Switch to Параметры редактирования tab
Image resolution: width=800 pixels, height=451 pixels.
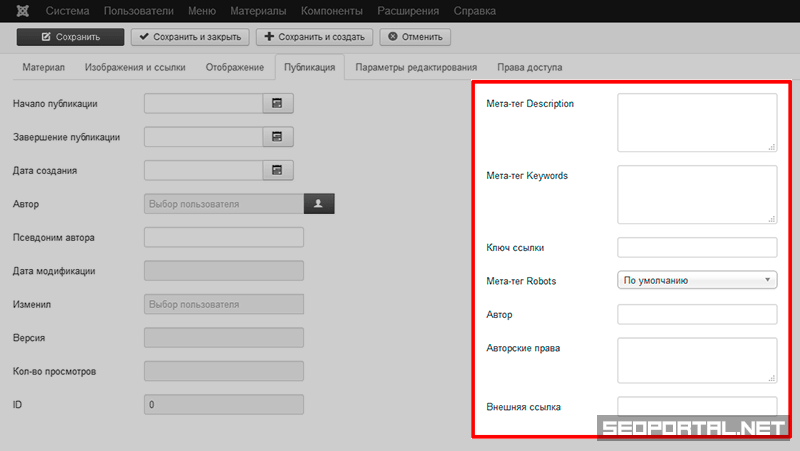pos(415,67)
